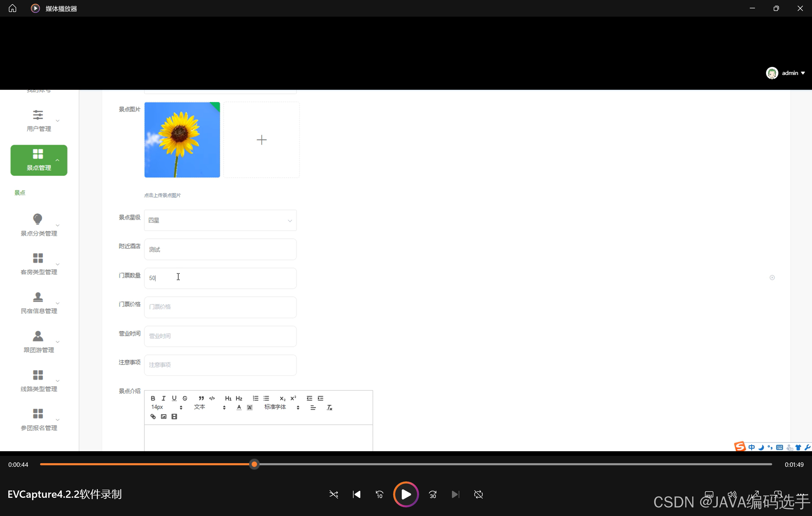The image size is (812, 516).
Task: Go to media player home
Action: [x=12, y=8]
